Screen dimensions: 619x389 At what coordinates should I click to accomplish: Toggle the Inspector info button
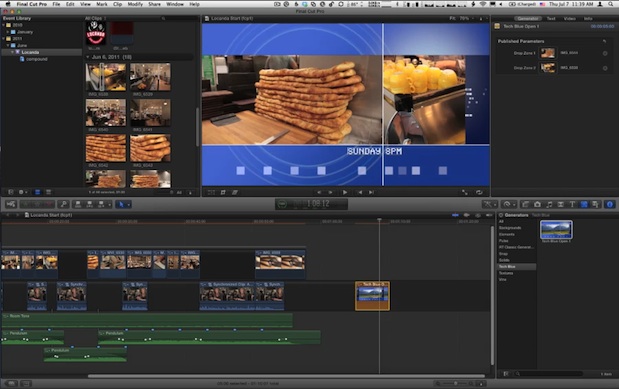pyautogui.click(x=610, y=204)
